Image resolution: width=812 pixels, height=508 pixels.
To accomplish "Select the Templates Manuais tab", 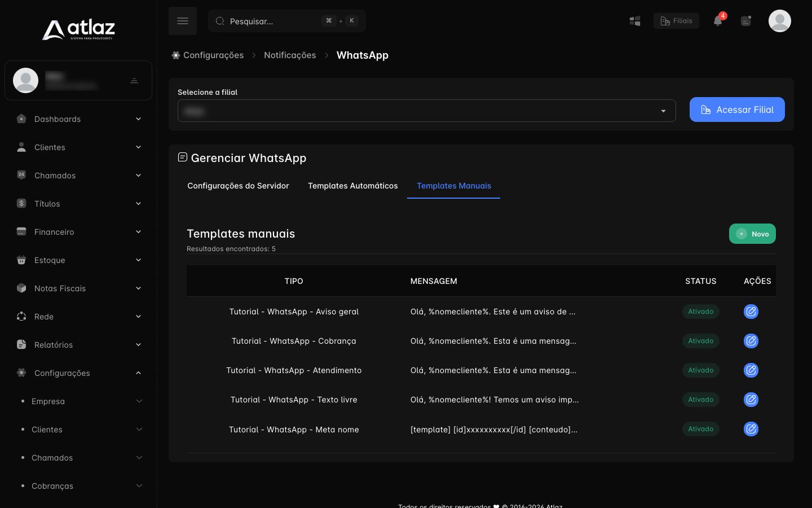I will 454,186.
